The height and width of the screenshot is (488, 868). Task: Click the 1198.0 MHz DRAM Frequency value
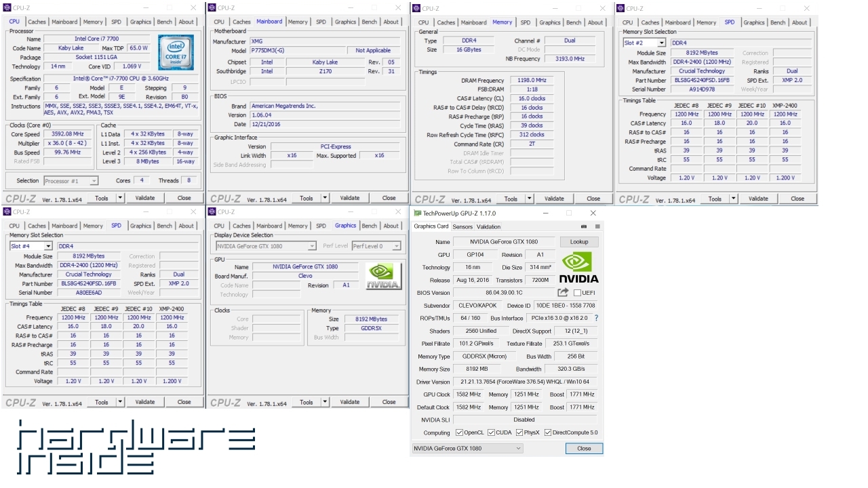pos(532,81)
